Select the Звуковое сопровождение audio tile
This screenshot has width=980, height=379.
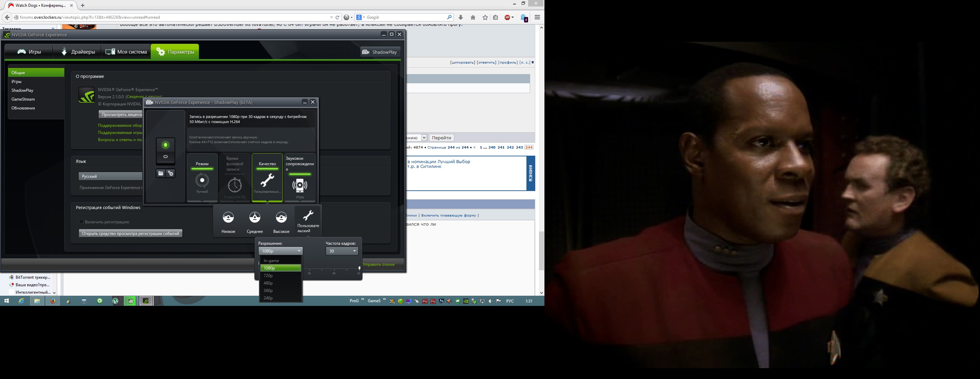coord(300,177)
